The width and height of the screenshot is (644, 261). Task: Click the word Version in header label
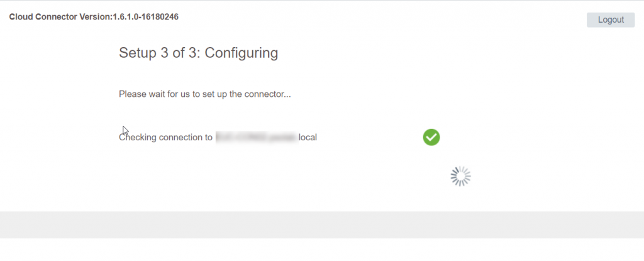click(96, 17)
